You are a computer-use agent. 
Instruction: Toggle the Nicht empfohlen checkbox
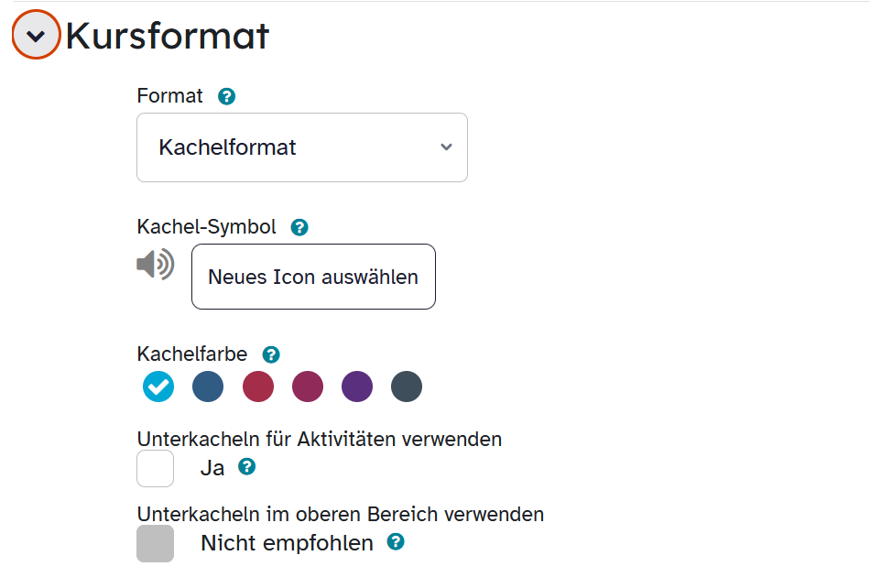pyautogui.click(x=155, y=544)
